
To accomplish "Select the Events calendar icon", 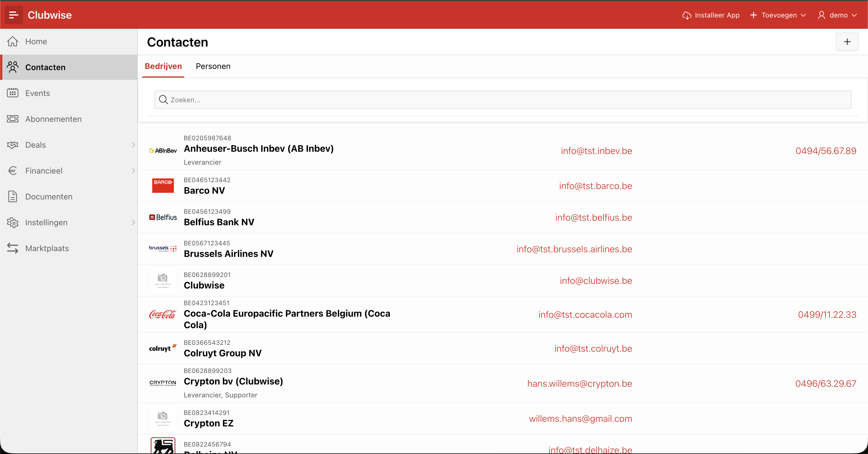I will pos(13,93).
